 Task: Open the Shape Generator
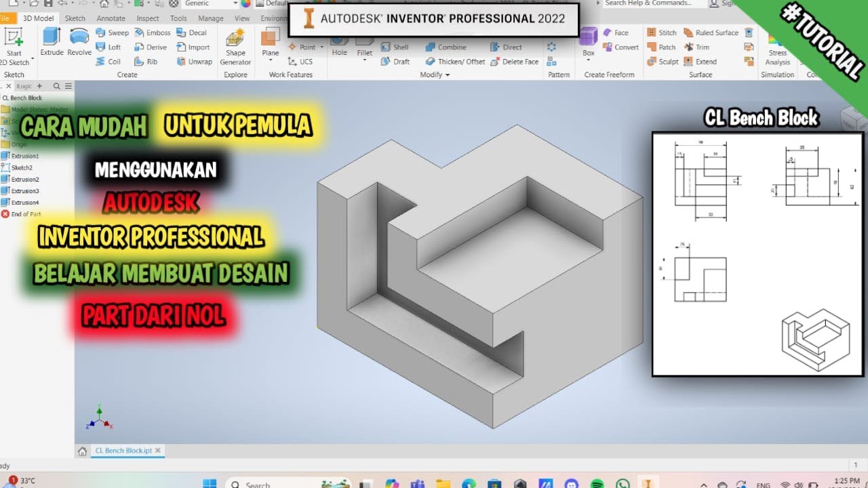235,47
